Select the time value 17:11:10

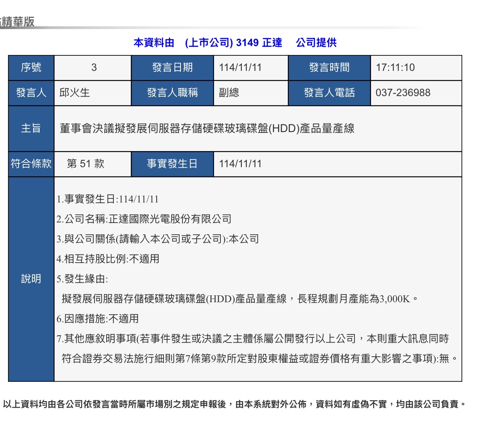click(x=395, y=67)
